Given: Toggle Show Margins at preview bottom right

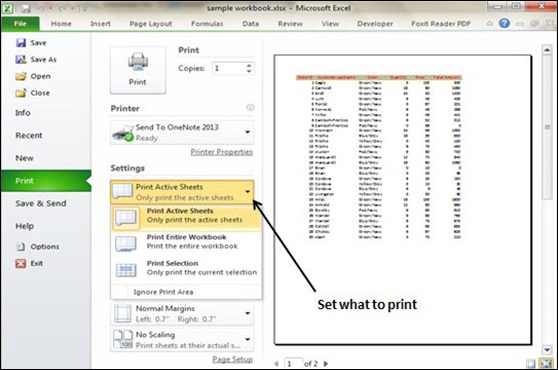Looking at the screenshot, I should (x=531, y=364).
